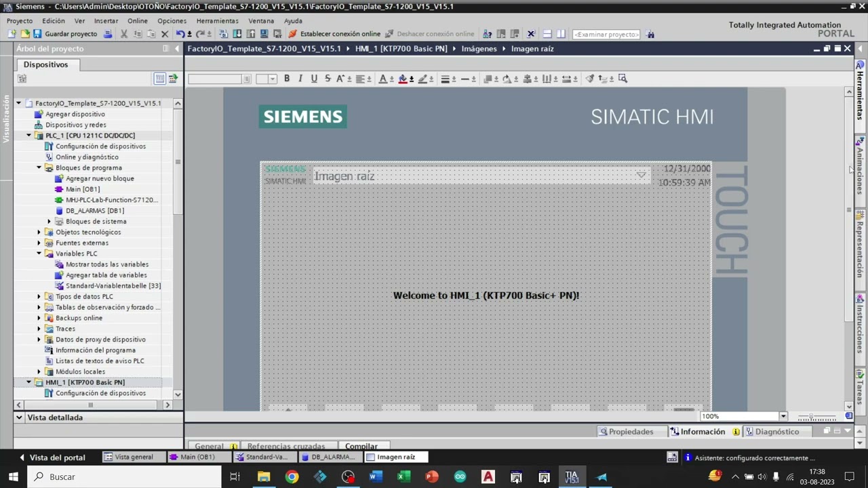Collapse the Bloques de programa folder

(39, 167)
